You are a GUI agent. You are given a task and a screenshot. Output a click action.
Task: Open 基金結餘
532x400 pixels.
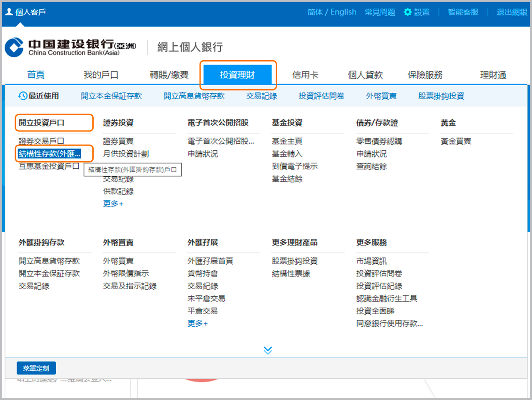point(287,179)
